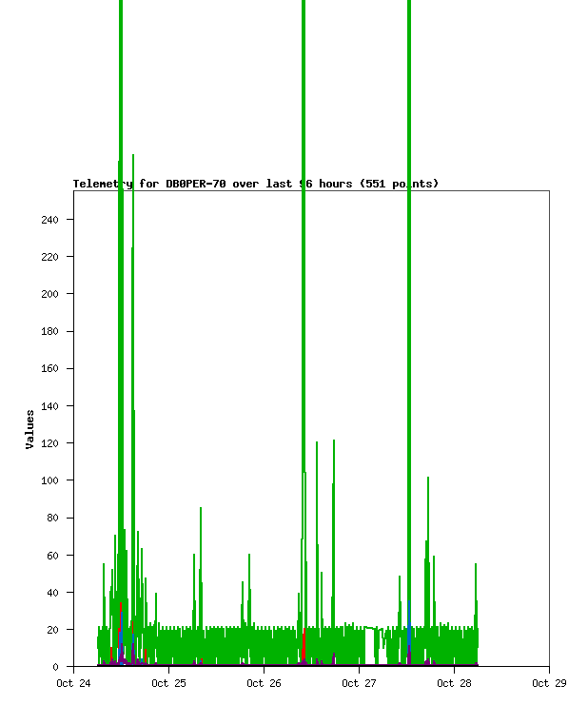Click the 200 y-axis tick label
Viewport: 588px width, 705px height.
49,294
